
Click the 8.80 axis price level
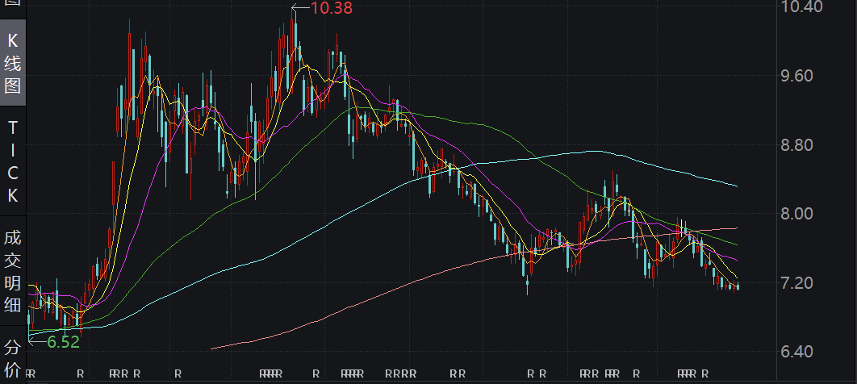[803, 145]
